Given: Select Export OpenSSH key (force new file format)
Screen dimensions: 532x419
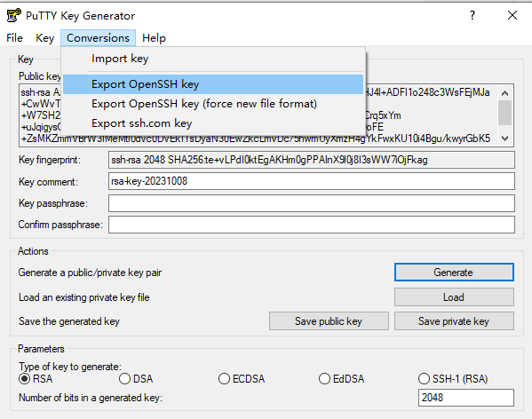Looking at the screenshot, I should coord(213,104).
